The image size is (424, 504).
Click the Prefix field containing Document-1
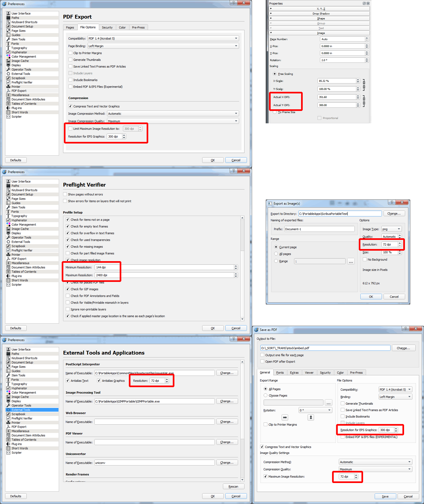click(319, 229)
